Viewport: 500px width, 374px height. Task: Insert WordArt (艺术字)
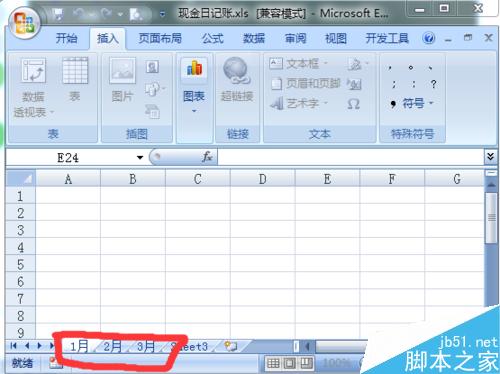pos(298,104)
